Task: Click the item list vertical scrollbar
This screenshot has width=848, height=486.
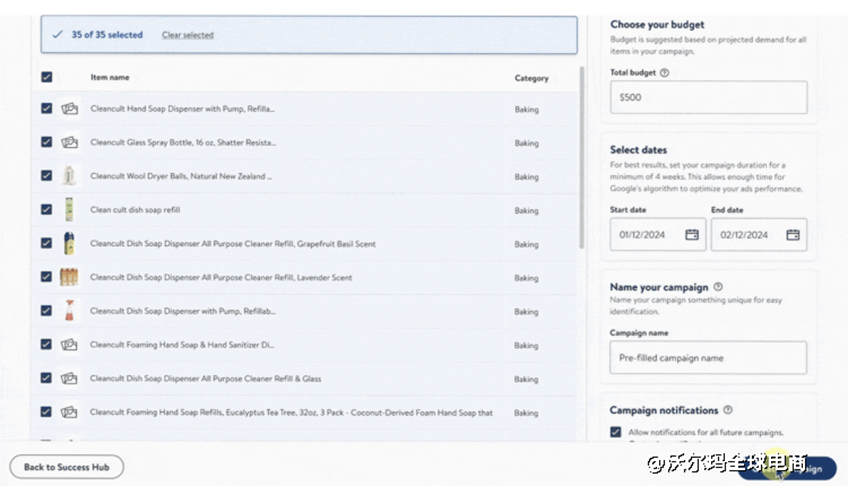Action: pyautogui.click(x=582, y=158)
